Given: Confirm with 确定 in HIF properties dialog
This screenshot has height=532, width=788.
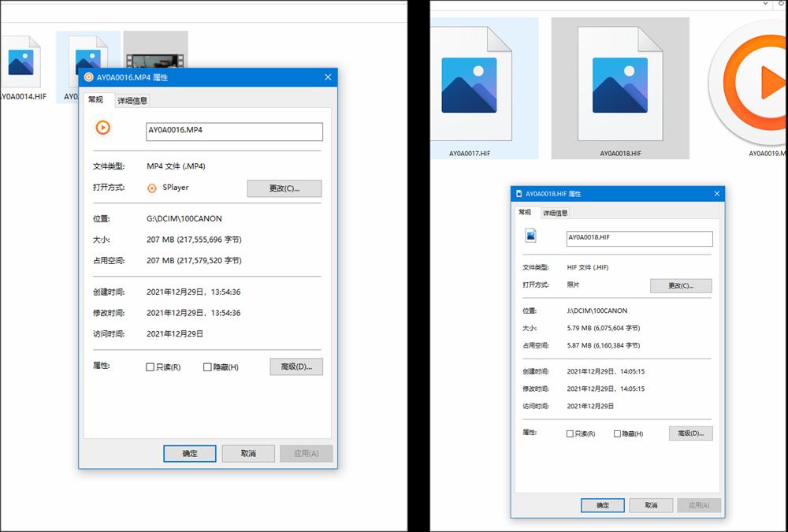Looking at the screenshot, I should pyautogui.click(x=603, y=505).
